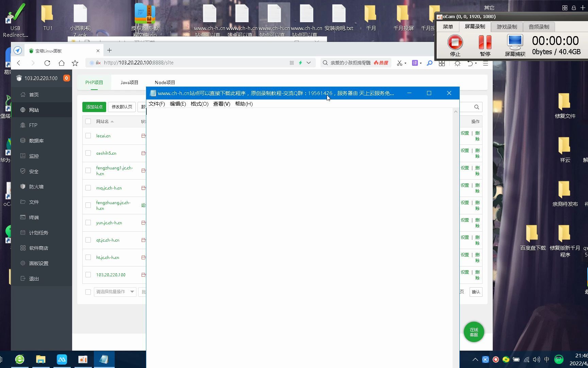Click the blue magnifier find icon

(x=429, y=63)
